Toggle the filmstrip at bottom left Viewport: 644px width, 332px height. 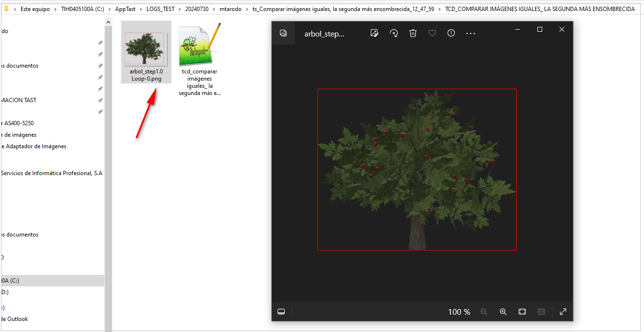[281, 312]
